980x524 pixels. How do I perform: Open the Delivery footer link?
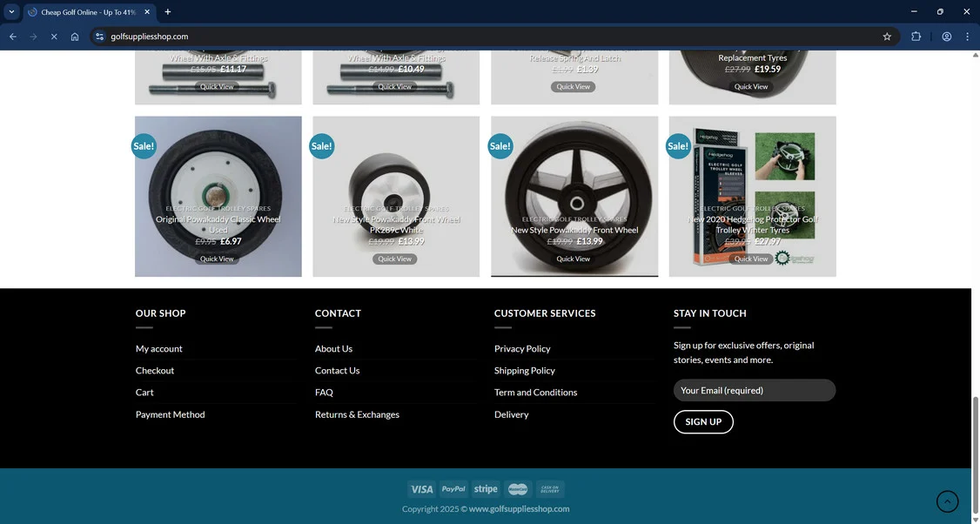[x=511, y=414]
